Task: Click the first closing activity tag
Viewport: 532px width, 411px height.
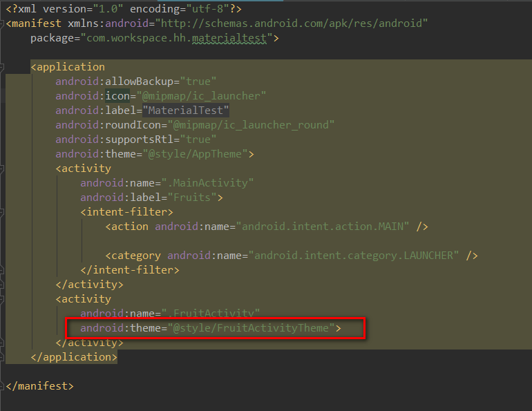Action: pos(90,285)
